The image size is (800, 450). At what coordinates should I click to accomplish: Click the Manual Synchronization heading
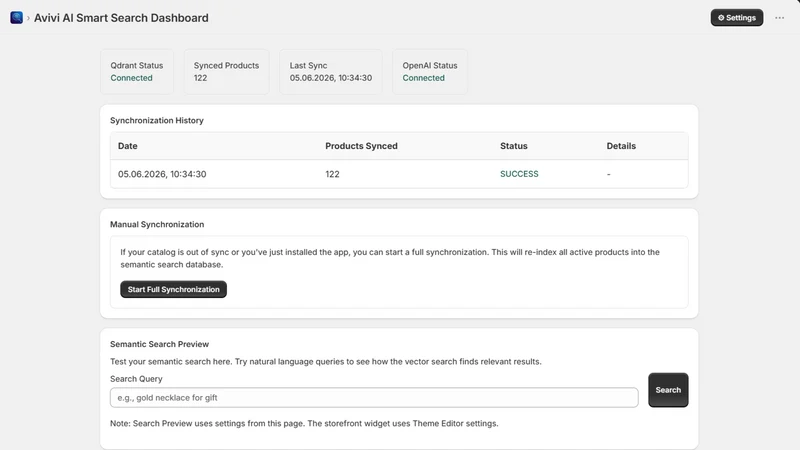coord(157,224)
